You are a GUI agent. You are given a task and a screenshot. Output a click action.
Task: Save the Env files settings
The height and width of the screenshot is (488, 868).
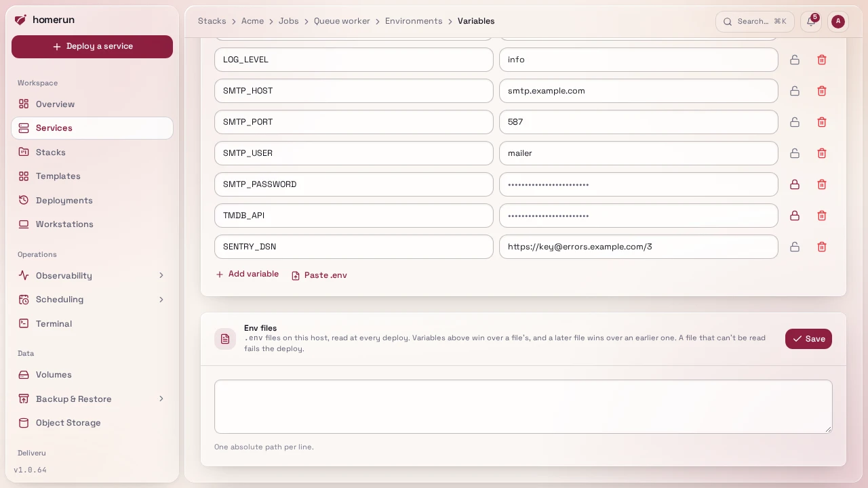click(808, 339)
